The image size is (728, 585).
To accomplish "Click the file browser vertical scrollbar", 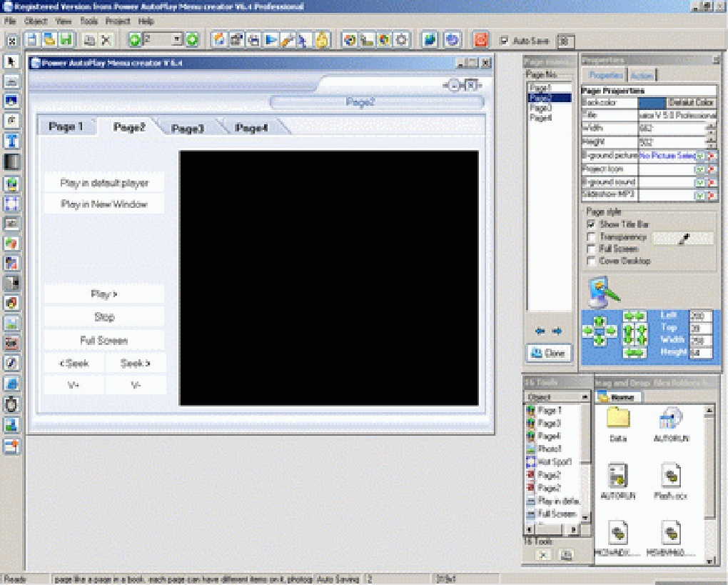I will [709, 486].
